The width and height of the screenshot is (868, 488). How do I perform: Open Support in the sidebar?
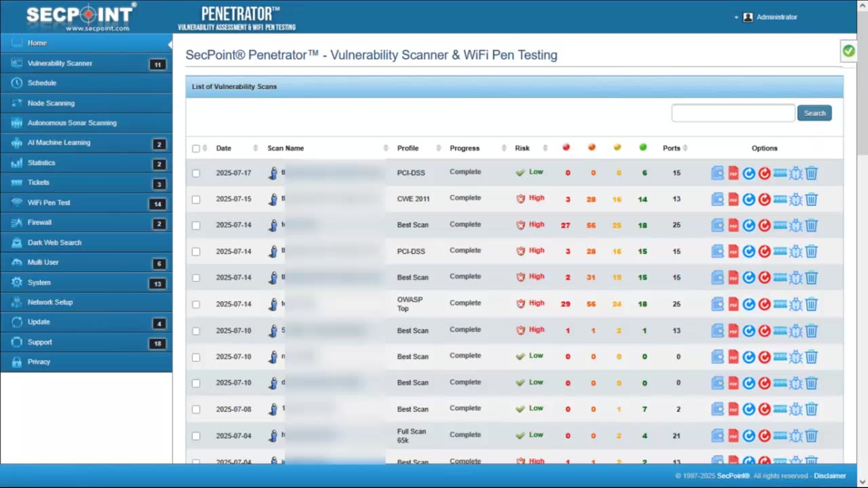[x=86, y=342]
